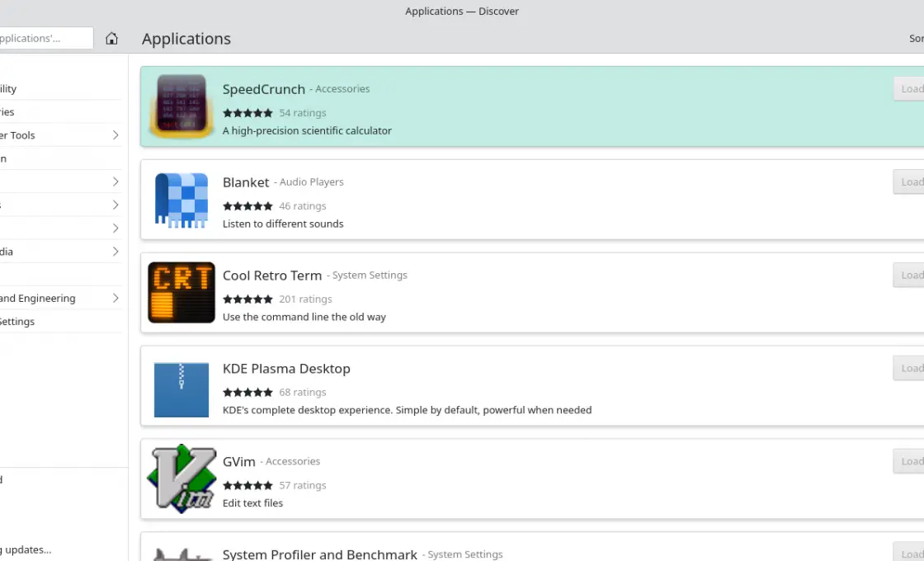The width and height of the screenshot is (924, 561).
Task: Expand the 'and Engineering' category chevron
Action: (115, 298)
